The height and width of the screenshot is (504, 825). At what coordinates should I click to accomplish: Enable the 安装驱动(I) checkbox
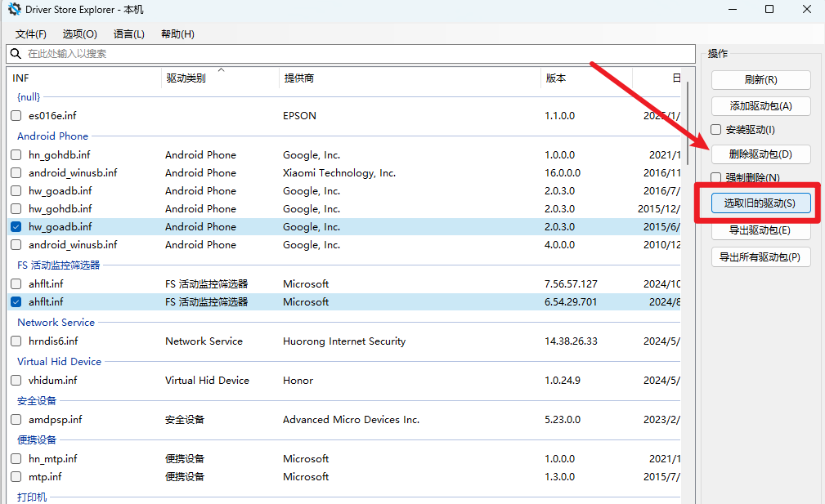coord(716,130)
